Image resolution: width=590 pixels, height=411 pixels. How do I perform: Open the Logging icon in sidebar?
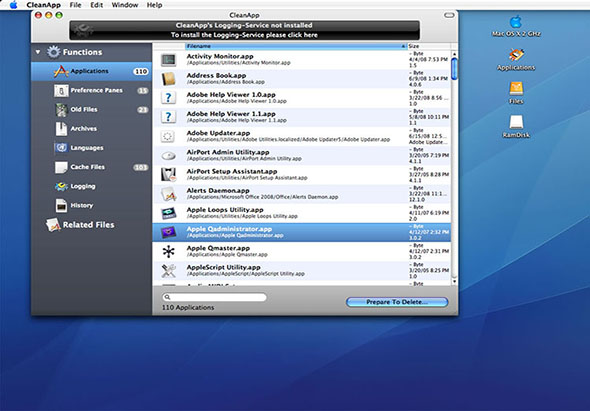point(61,186)
